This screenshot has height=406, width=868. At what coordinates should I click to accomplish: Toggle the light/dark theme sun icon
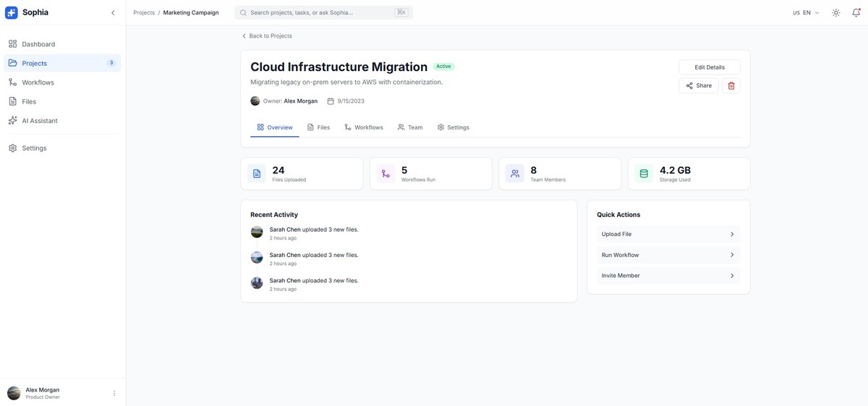(836, 12)
